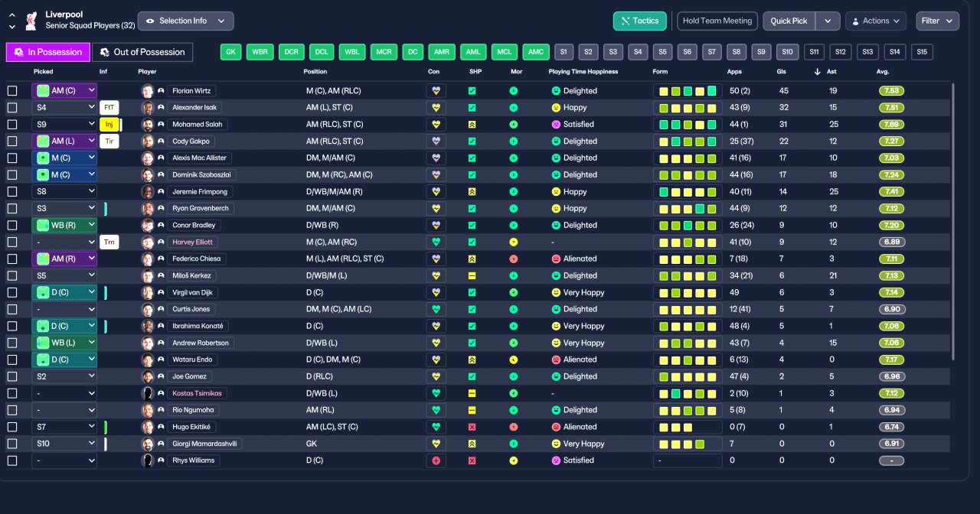Tick the checkbox for Joe Gomez
980x514 pixels.
[x=12, y=376]
